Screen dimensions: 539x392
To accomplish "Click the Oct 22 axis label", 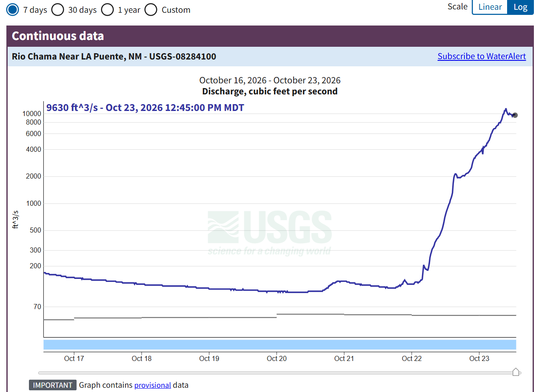I will [412, 358].
